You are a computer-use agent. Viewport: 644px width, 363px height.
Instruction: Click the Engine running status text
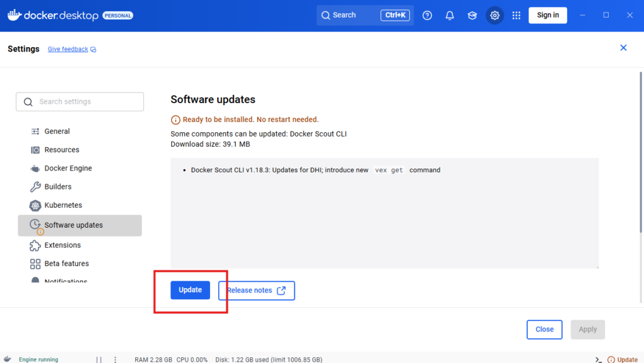38,360
